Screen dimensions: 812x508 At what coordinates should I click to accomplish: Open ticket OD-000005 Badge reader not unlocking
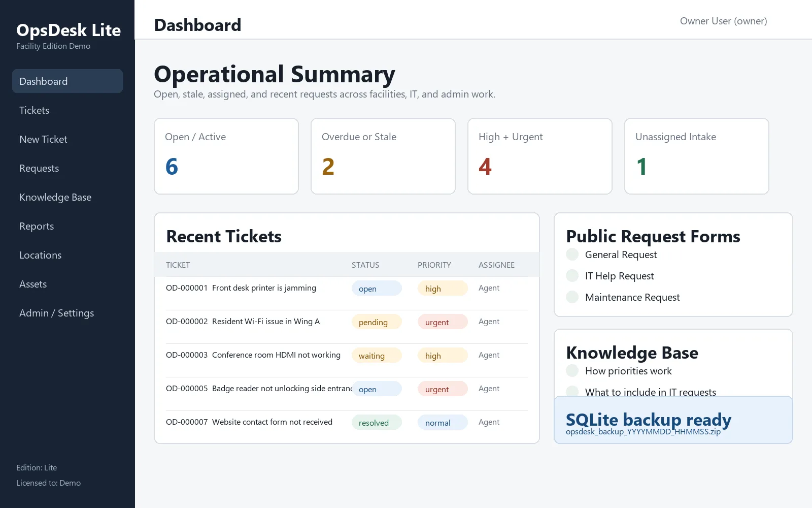pyautogui.click(x=259, y=389)
